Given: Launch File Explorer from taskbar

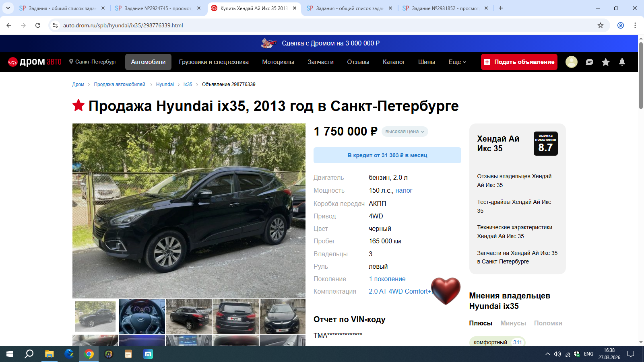Looking at the screenshot, I should coord(49,354).
